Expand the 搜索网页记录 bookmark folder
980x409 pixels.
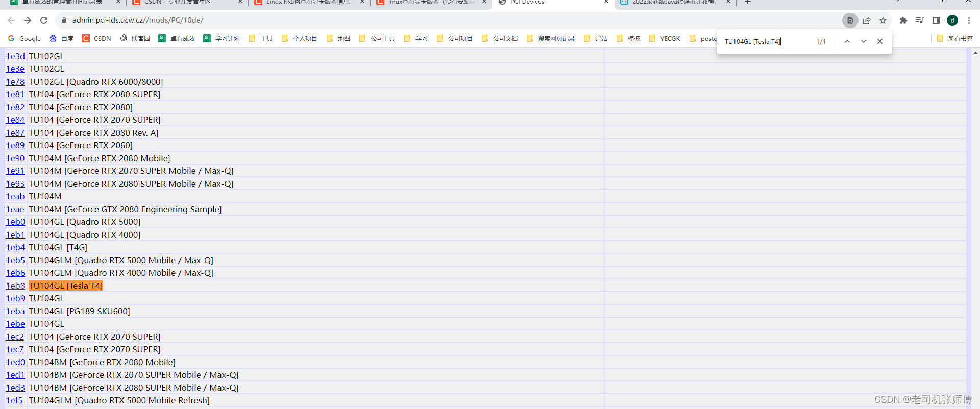coord(551,38)
